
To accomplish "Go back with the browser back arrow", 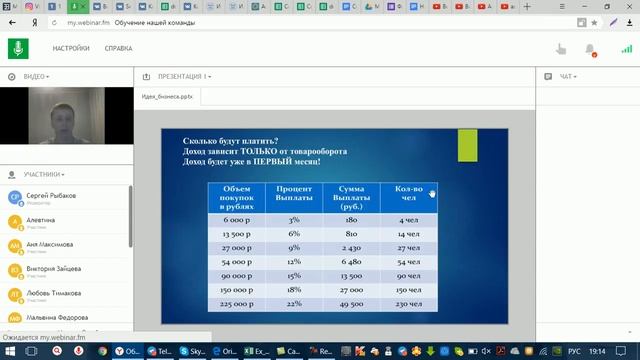I will coord(12,23).
